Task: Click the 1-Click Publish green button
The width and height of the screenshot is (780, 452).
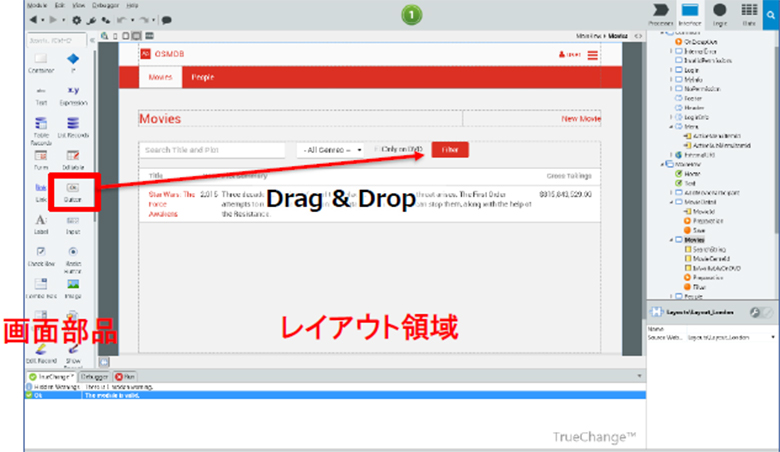Action: [411, 15]
